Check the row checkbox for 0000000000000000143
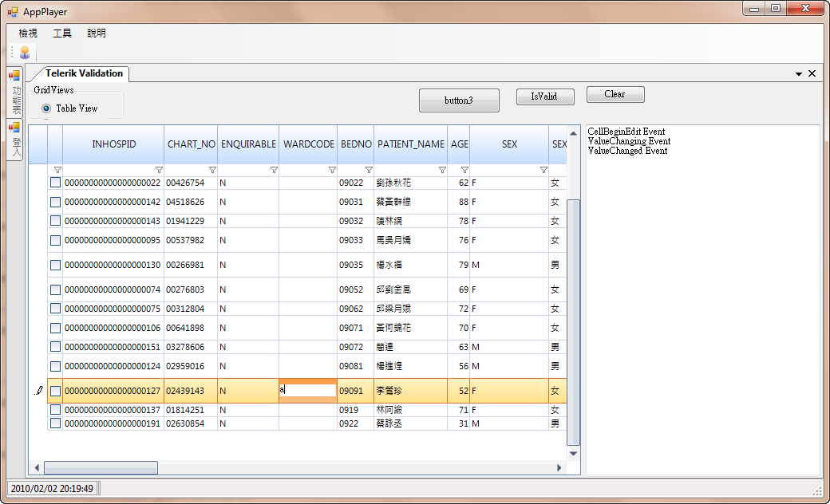Image resolution: width=830 pixels, height=504 pixels. click(x=55, y=221)
